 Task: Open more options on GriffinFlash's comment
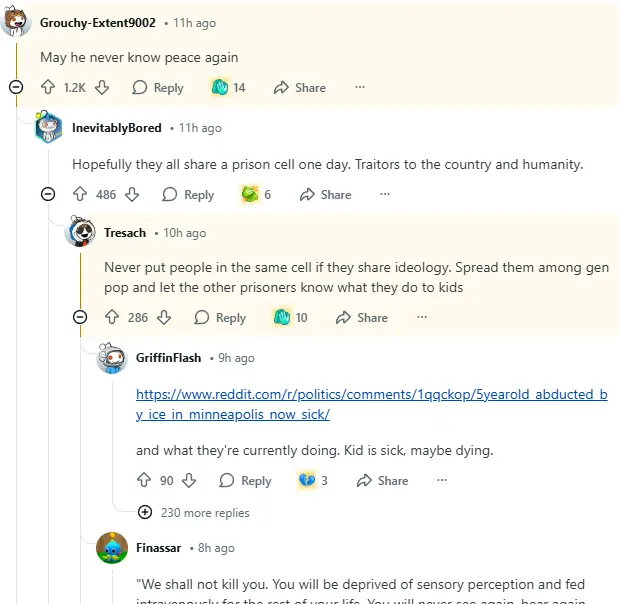click(442, 481)
